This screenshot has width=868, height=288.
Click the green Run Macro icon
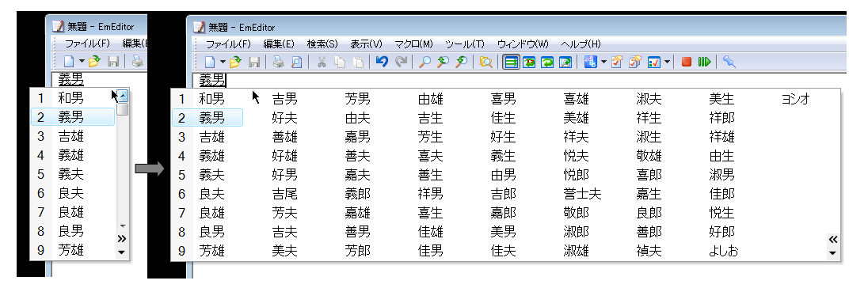click(x=704, y=62)
